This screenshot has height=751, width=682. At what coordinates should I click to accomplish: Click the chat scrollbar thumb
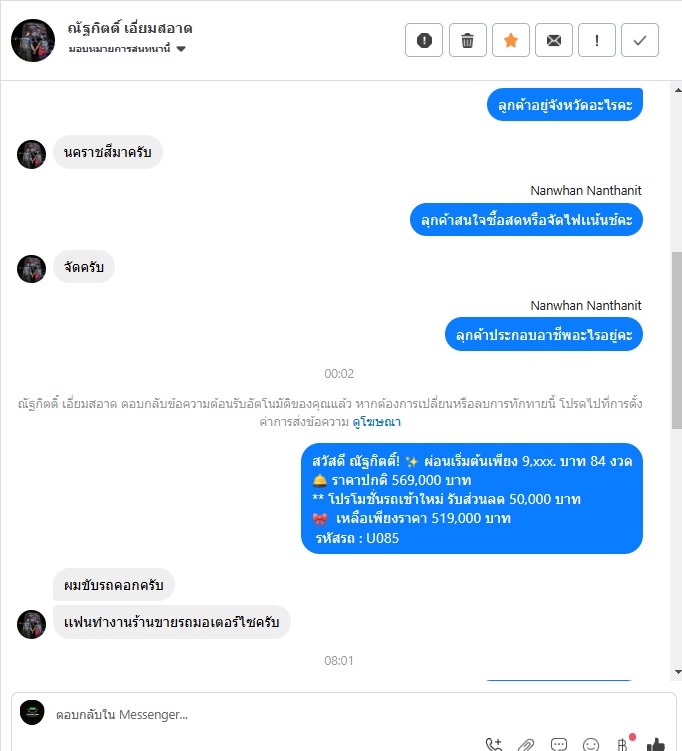677,340
